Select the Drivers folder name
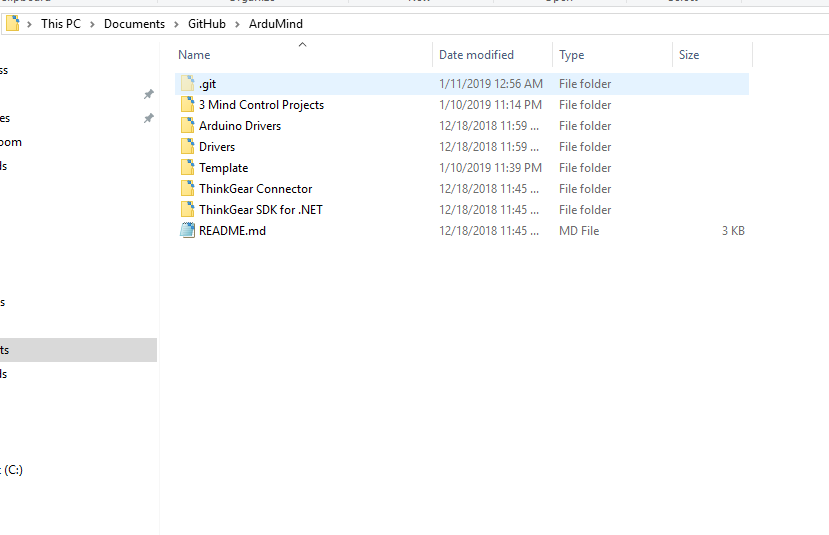 click(x=217, y=147)
